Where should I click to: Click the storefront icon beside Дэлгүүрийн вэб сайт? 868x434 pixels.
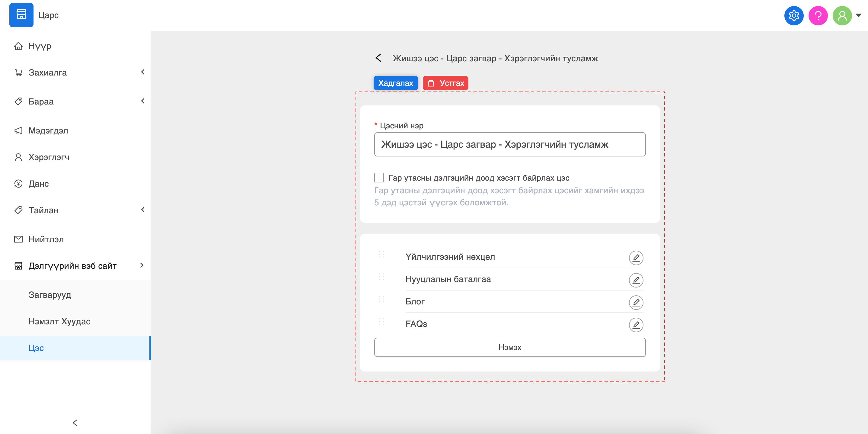click(18, 266)
